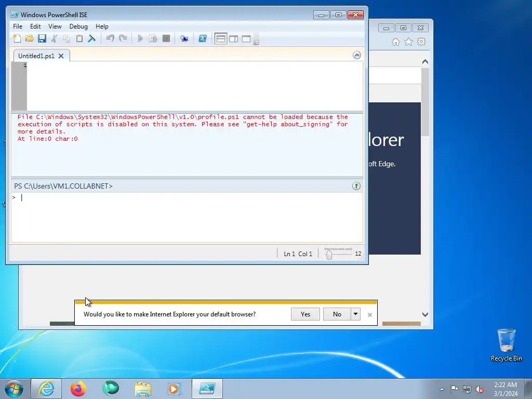
Task: Close the Untitled1.ps1 script tab
Action: (61, 56)
